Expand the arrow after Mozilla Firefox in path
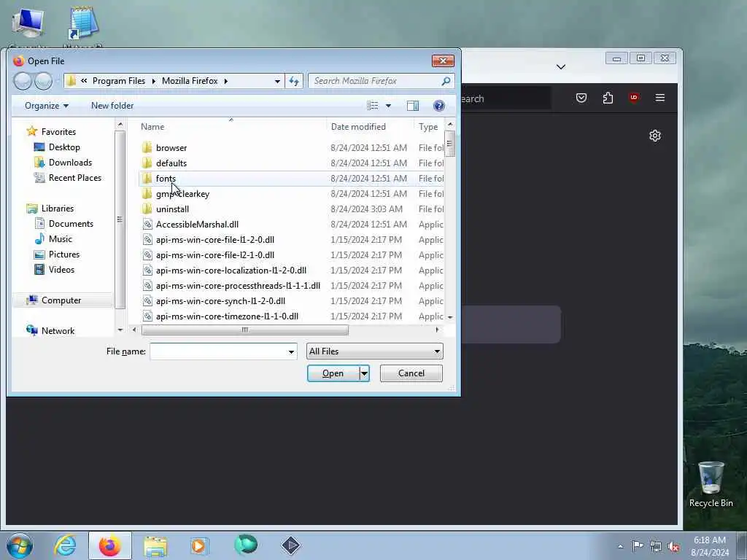This screenshot has height=560, width=747. tap(226, 81)
